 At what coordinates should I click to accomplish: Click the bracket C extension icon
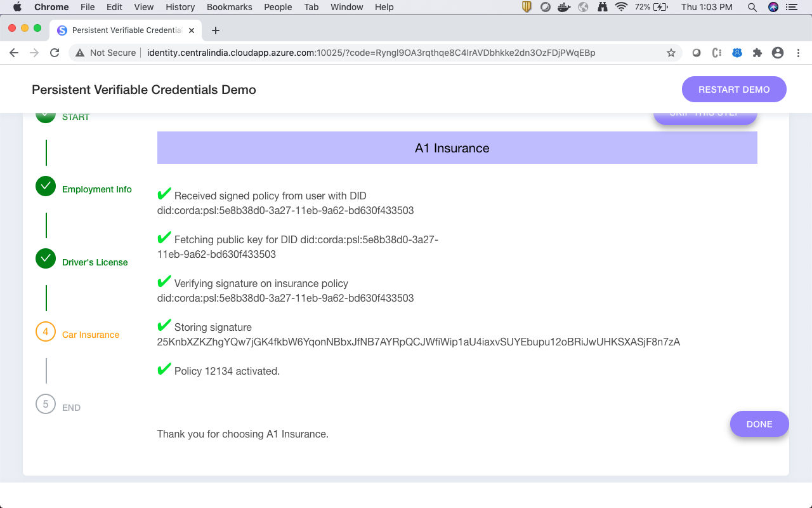(717, 53)
